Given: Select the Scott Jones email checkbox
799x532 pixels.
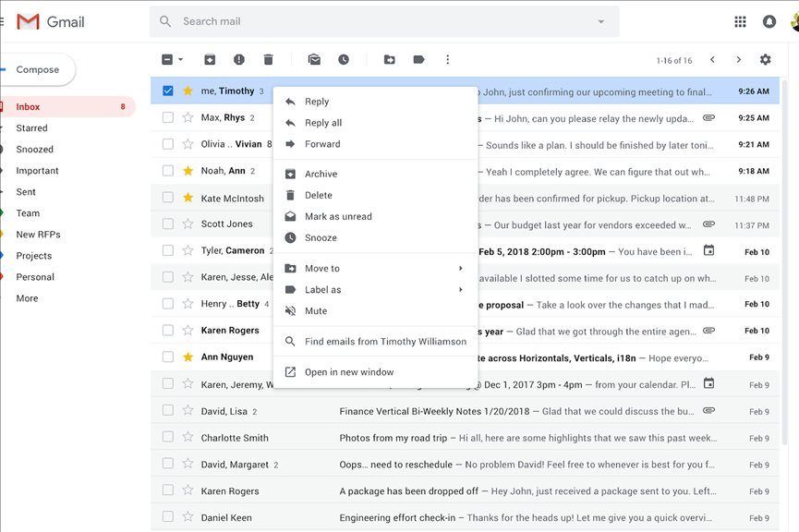Looking at the screenshot, I should coord(167,224).
